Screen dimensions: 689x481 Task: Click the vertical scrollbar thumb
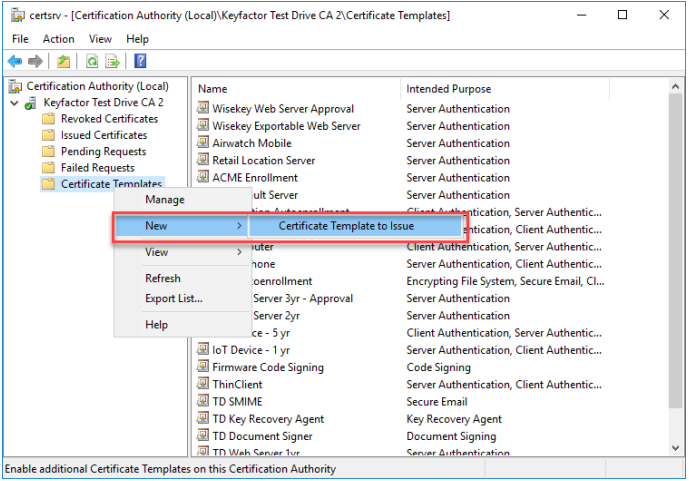[x=675, y=251]
